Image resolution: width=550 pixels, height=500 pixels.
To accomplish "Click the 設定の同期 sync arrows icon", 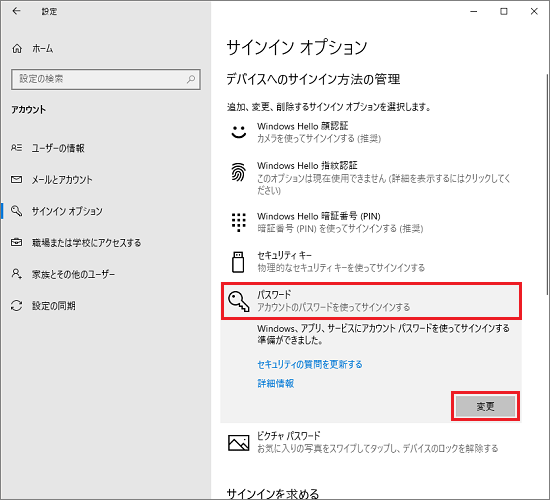I will pos(16,305).
